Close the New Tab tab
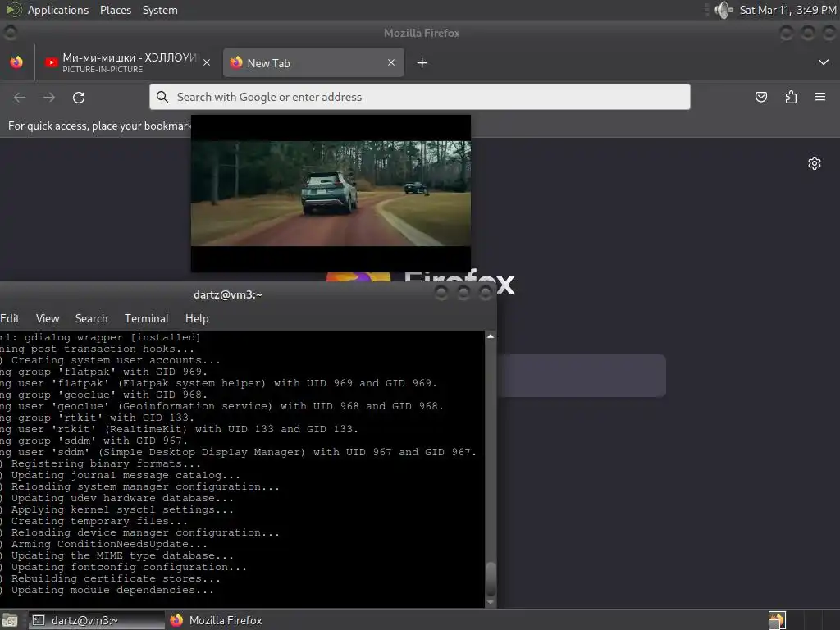Screen dimensions: 840x630 coord(391,62)
